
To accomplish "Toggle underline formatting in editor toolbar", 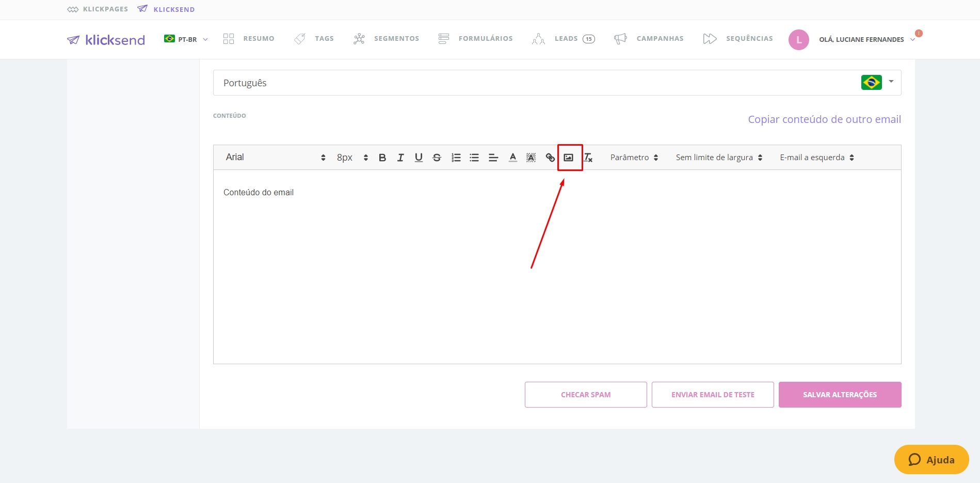I will pos(419,158).
